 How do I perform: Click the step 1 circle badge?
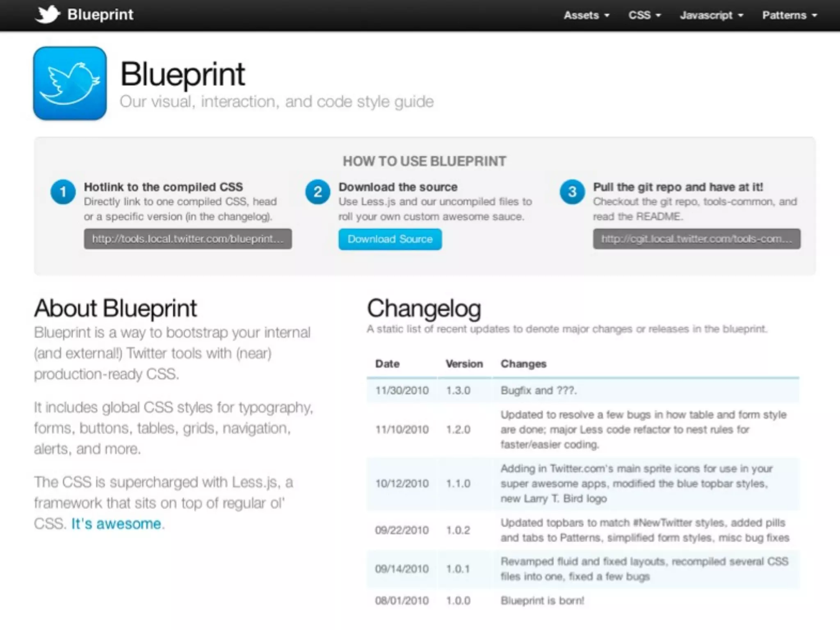tap(63, 192)
